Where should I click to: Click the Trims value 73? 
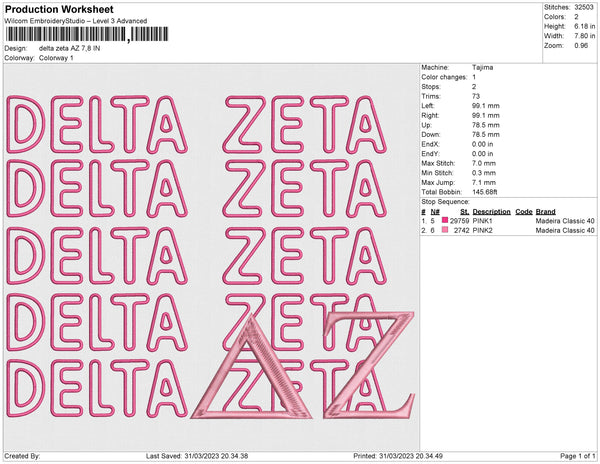pyautogui.click(x=476, y=96)
